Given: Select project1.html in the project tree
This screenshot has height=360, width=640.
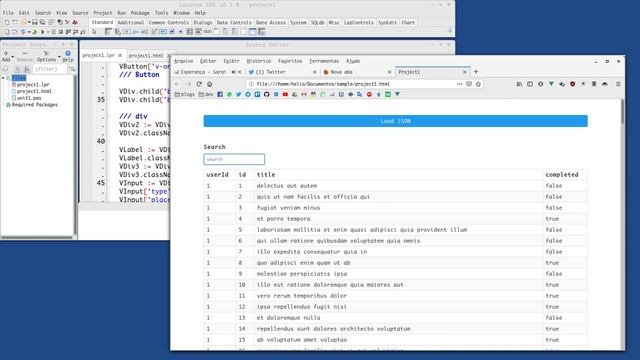Looking at the screenshot, I should [34, 91].
